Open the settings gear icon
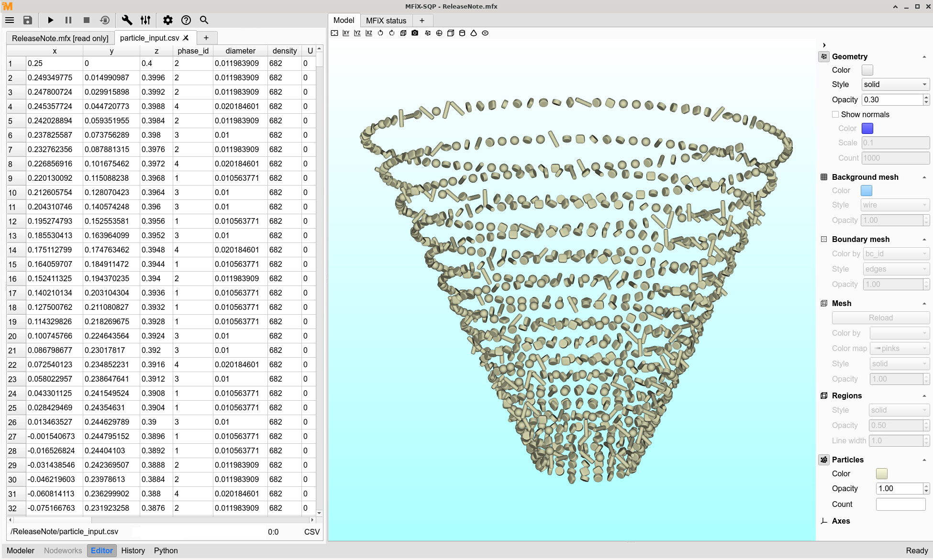 pyautogui.click(x=167, y=20)
